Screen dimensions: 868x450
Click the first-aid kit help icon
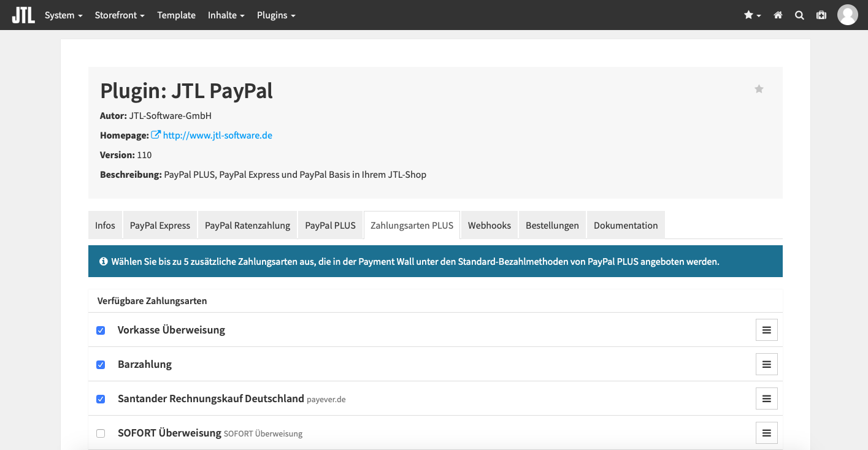821,15
